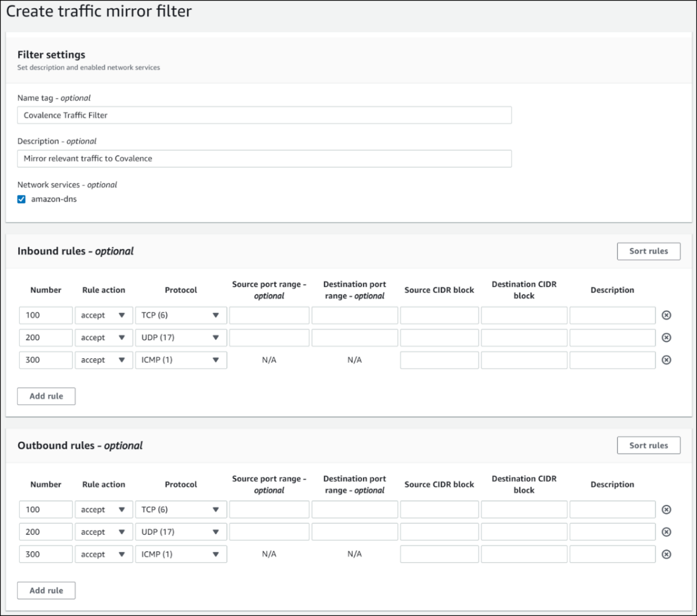Open the Rule action dropdown for inbound rule 200

pyautogui.click(x=103, y=337)
